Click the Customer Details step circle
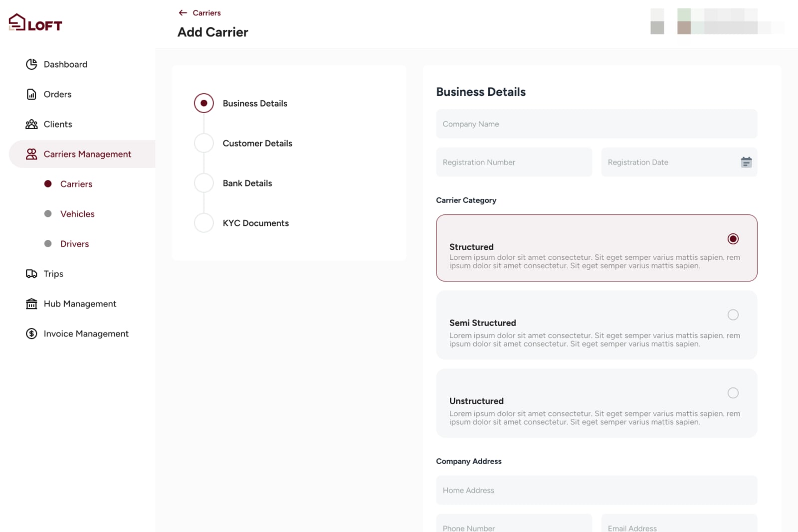 (x=204, y=143)
